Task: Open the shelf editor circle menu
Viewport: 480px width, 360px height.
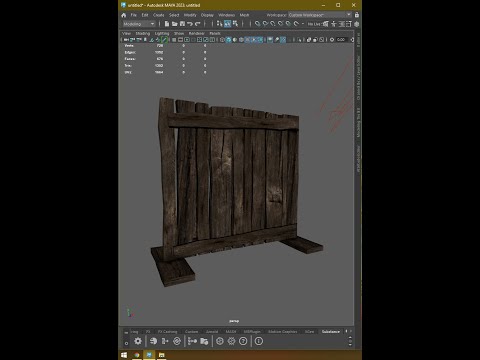Action: (x=126, y=343)
